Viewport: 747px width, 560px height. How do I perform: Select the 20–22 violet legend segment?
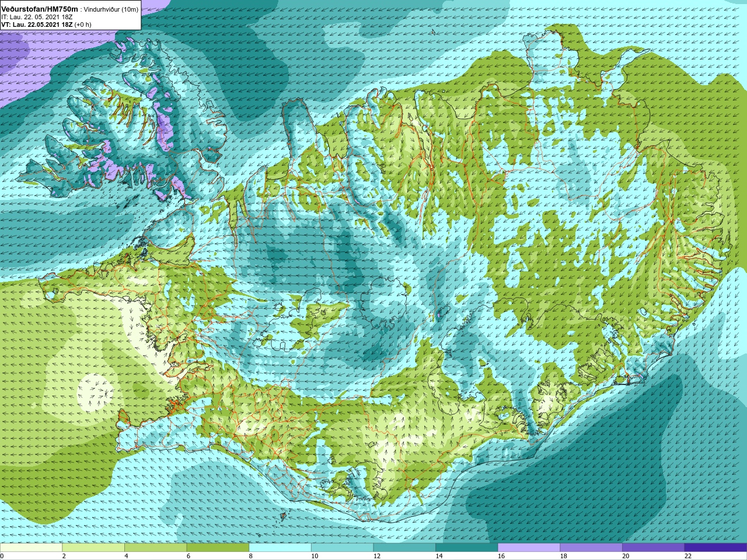[x=654, y=547]
